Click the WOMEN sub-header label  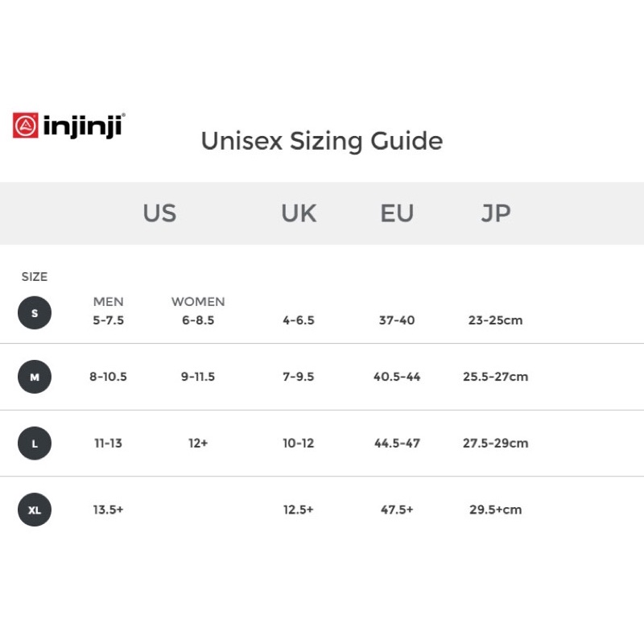coord(198,301)
